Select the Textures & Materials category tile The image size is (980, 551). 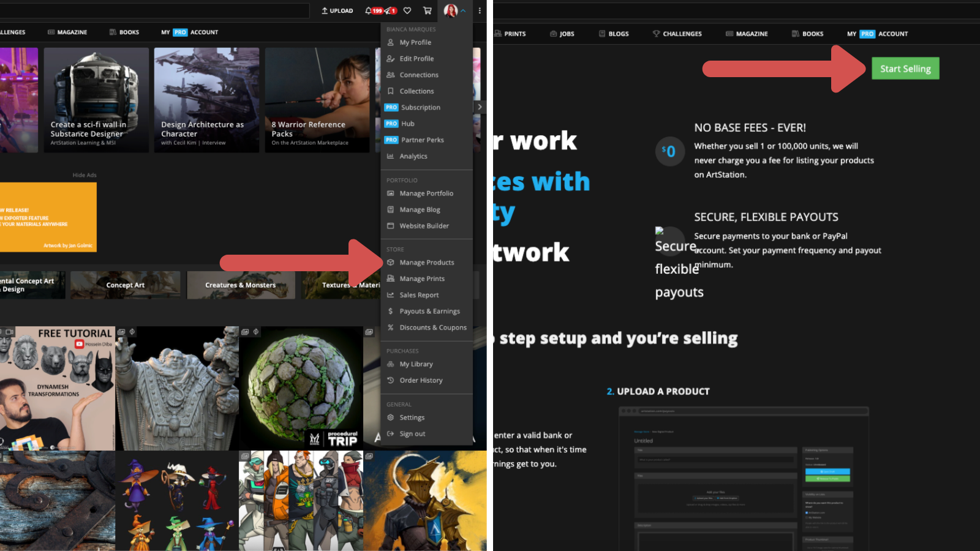tap(342, 285)
